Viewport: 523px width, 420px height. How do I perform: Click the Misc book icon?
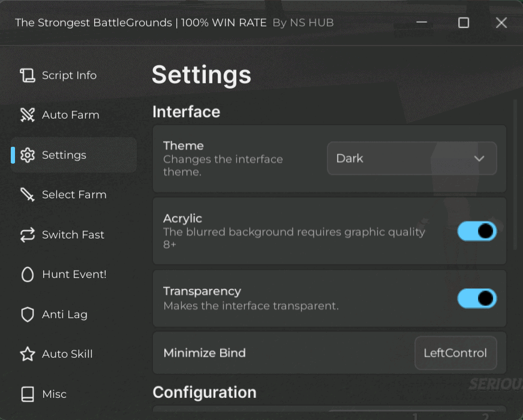pyautogui.click(x=28, y=394)
